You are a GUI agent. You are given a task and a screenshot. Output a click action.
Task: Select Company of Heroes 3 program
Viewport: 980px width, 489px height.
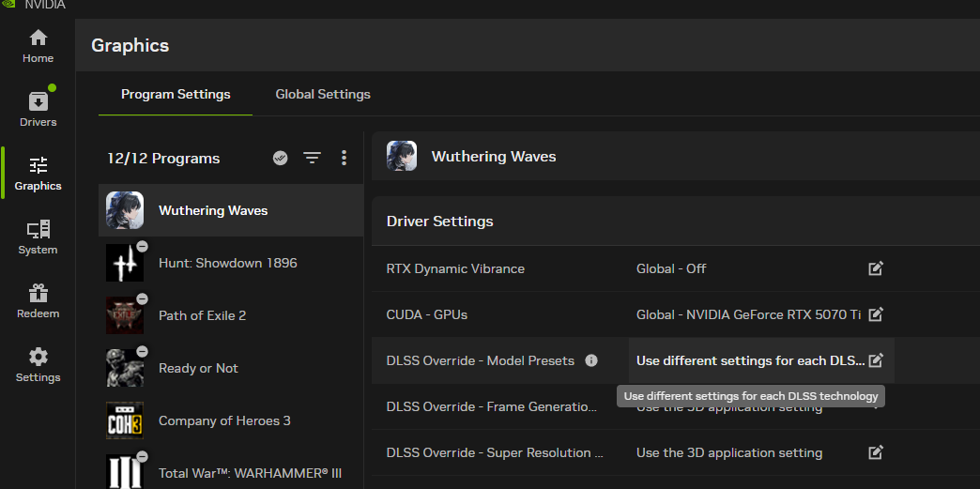coord(231,420)
